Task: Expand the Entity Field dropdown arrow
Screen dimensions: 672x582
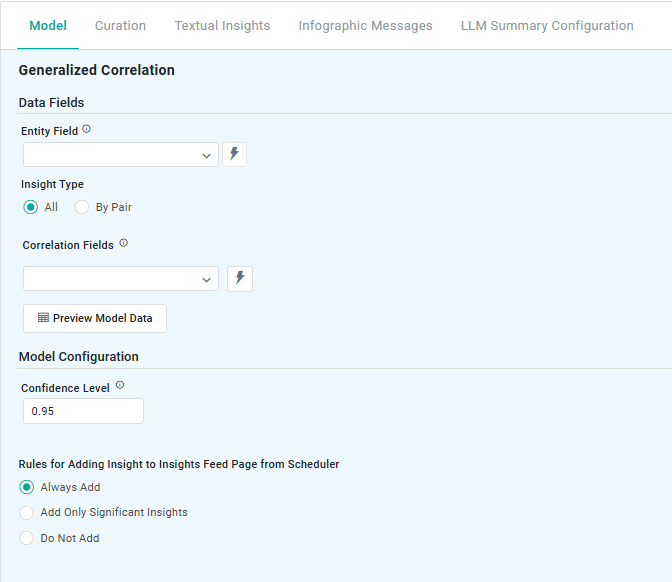Action: (x=206, y=155)
